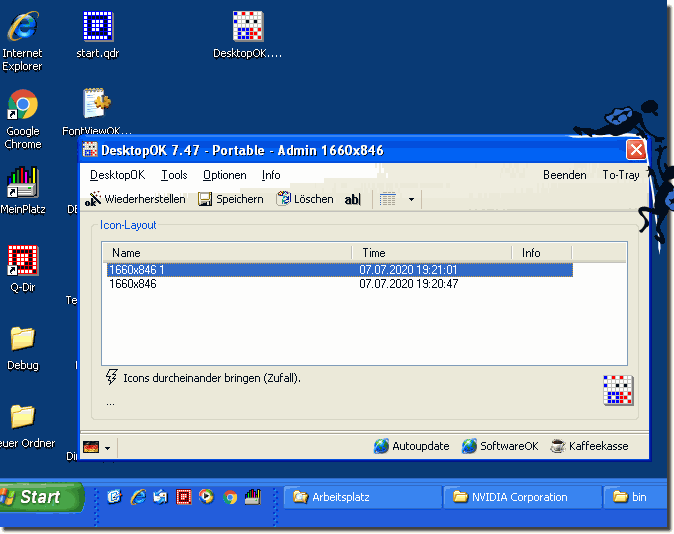The image size is (674, 534).
Task: Click the Kaffeekasse donation link
Action: click(599, 446)
